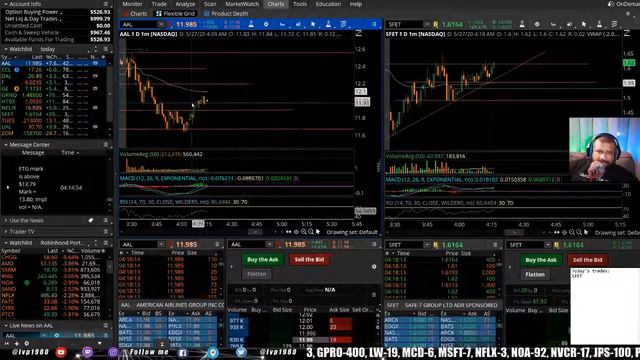
Task: Collapse the top Watchlist today section
Action: point(6,49)
